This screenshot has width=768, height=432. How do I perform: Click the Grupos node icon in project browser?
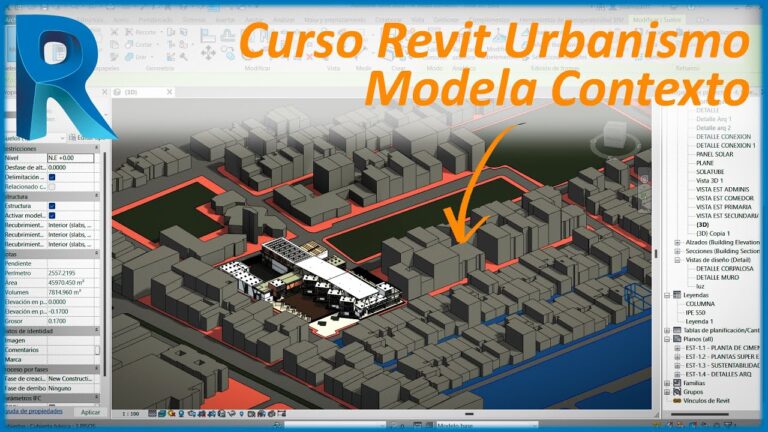677,392
